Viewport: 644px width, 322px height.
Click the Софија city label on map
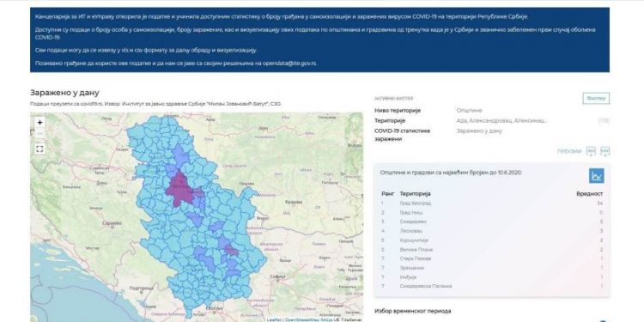point(277,276)
